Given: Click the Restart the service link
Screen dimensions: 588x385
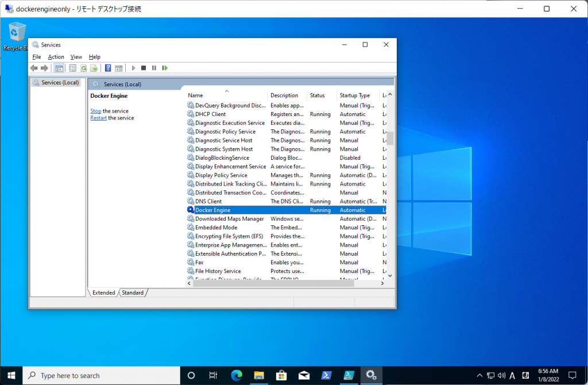Looking at the screenshot, I should pos(98,118).
